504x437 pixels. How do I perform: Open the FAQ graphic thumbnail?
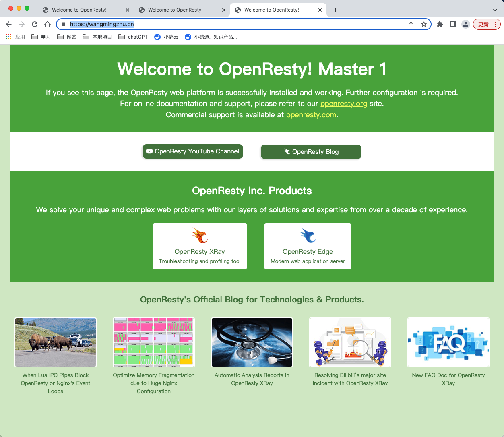448,342
